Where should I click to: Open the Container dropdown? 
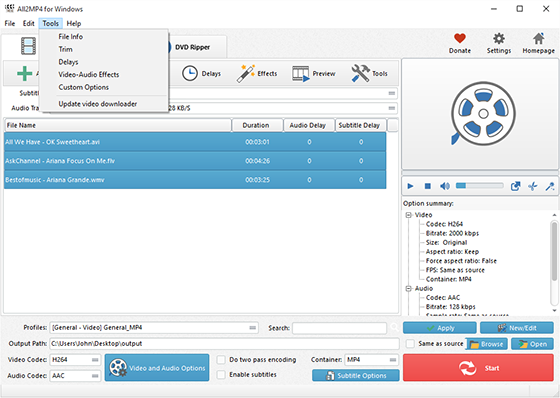point(371,360)
